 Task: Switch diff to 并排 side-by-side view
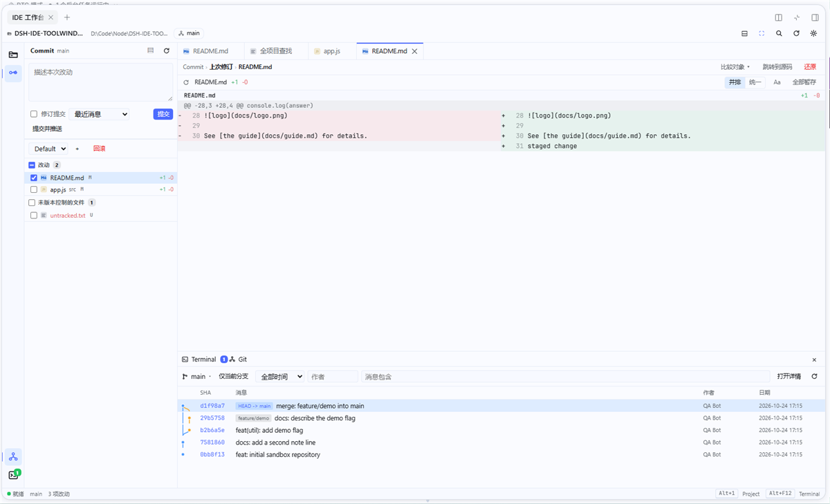coord(735,82)
